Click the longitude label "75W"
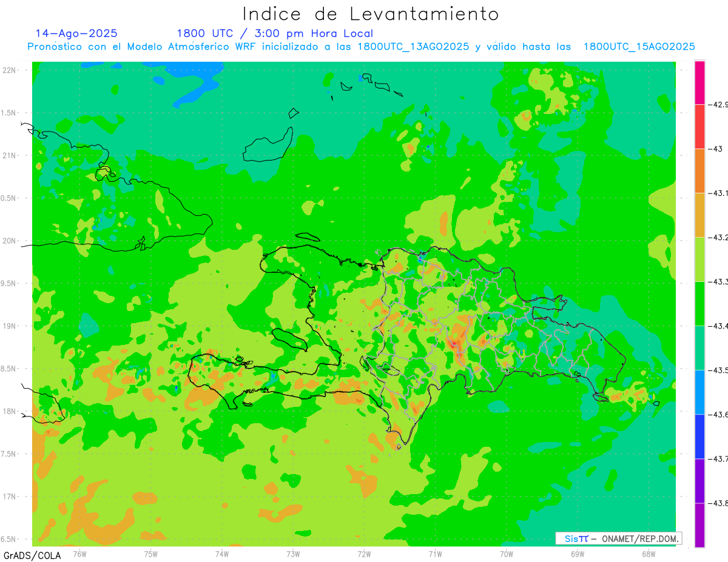 (151, 554)
